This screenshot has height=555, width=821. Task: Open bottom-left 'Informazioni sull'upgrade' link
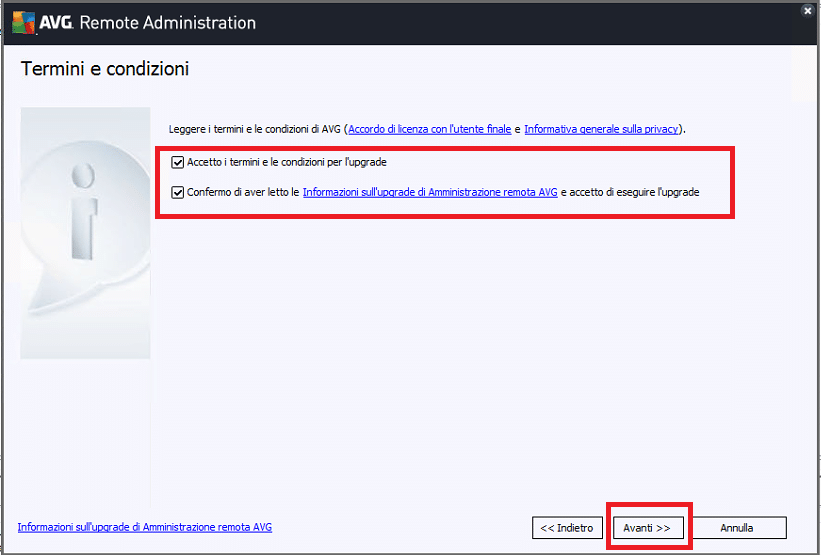click(145, 527)
